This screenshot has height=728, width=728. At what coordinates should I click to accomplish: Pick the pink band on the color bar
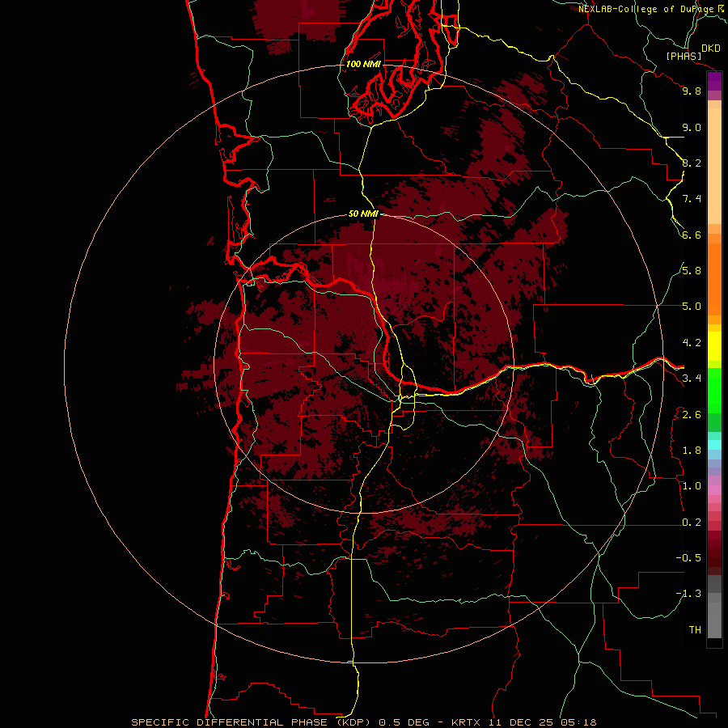click(714, 490)
